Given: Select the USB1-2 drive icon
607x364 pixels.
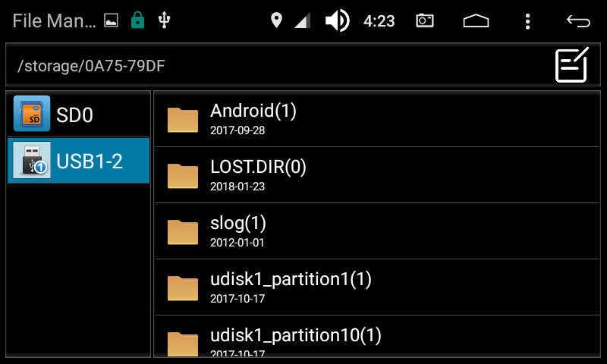Looking at the screenshot, I should coord(32,160).
